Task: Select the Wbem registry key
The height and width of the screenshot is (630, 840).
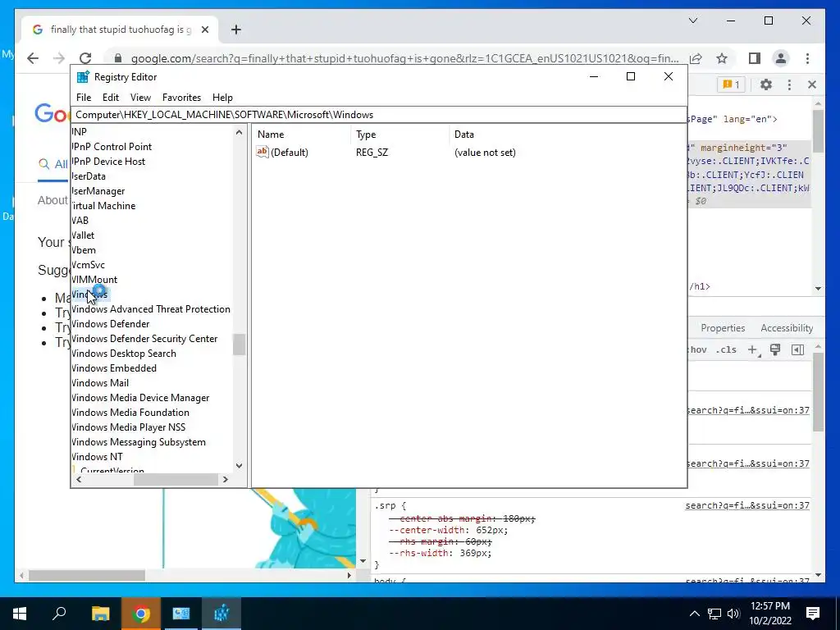Action: (x=84, y=249)
